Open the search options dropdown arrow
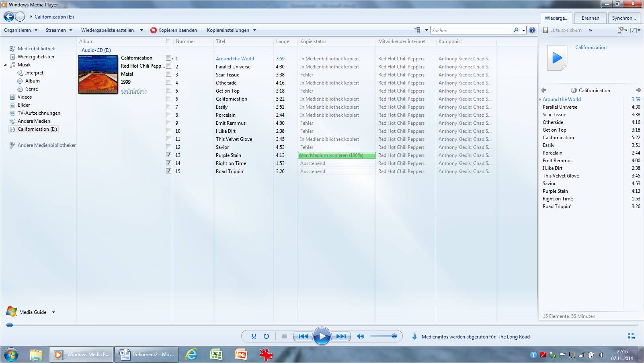This screenshot has width=644, height=363. (x=523, y=30)
